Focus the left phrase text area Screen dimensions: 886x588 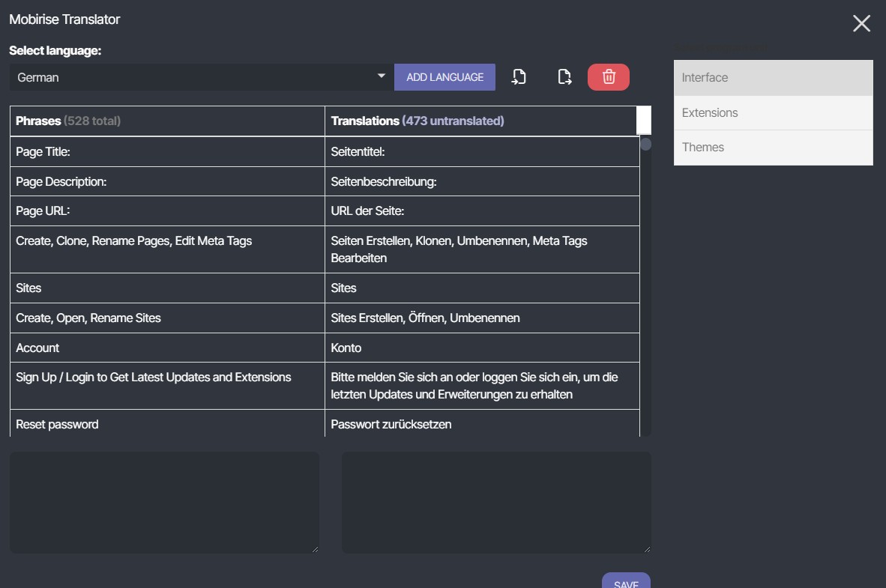(x=164, y=503)
